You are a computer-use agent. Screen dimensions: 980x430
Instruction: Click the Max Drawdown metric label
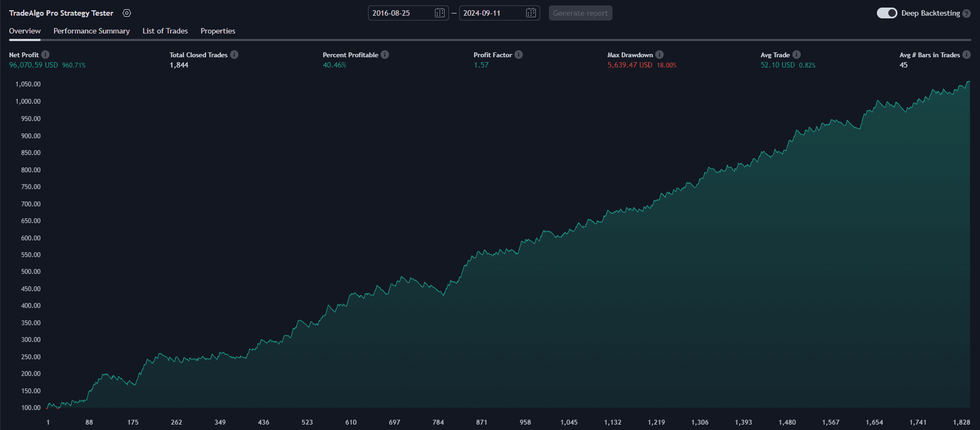pyautogui.click(x=630, y=55)
